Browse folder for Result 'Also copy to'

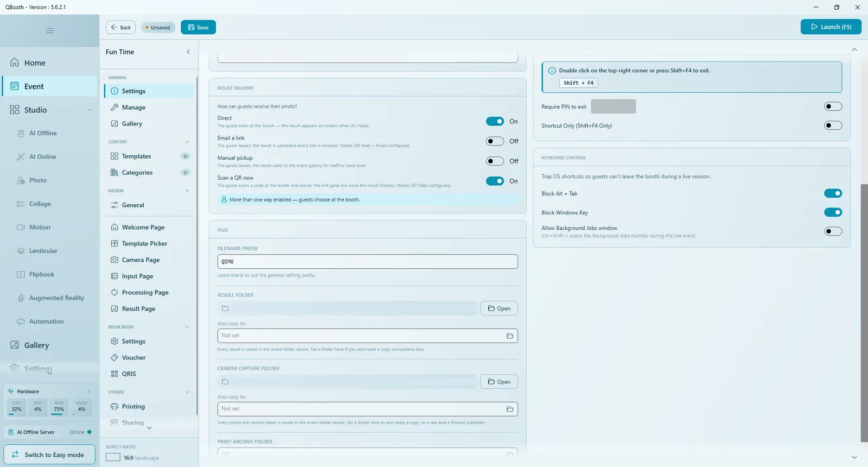pos(509,336)
